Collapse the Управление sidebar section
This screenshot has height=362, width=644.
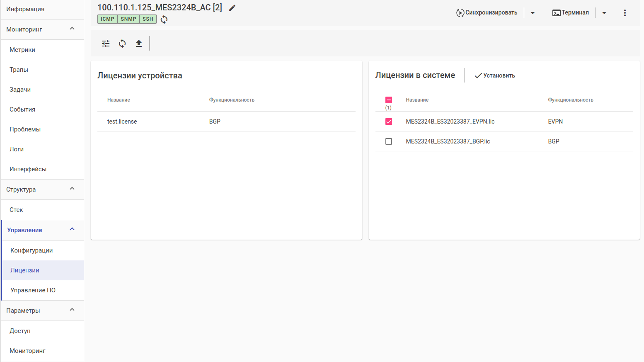click(x=72, y=230)
